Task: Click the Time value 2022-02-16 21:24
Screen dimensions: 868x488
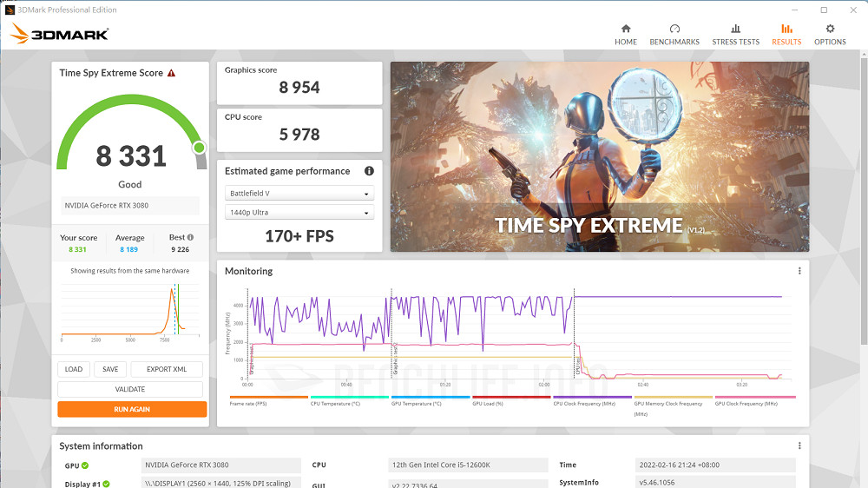Action: (x=715, y=465)
